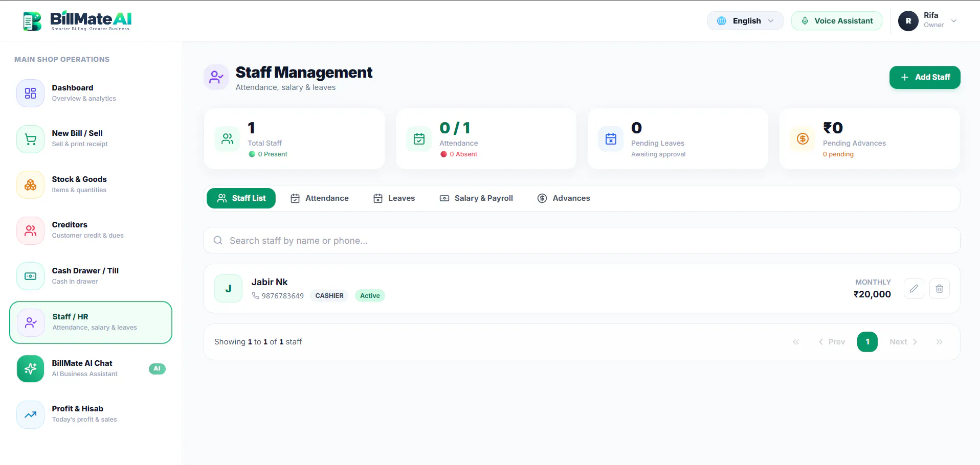Edit Jabir Nk with pencil icon
This screenshot has width=980, height=465.
click(x=914, y=289)
